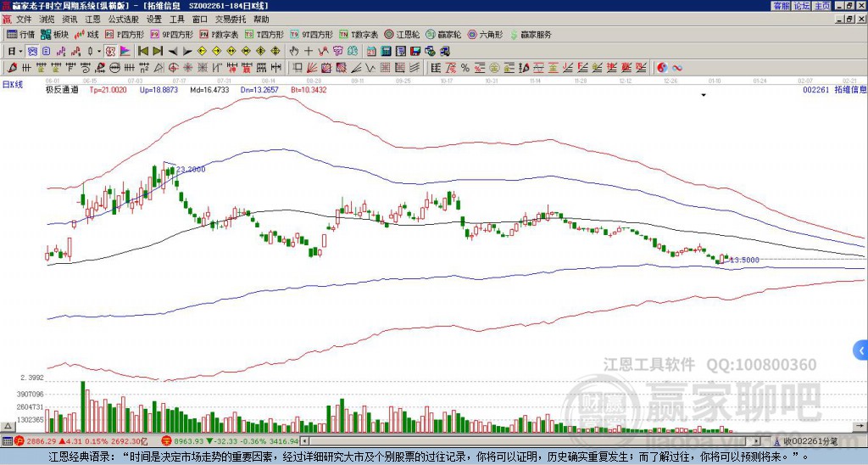Click the Md=16.4733 value
The height and width of the screenshot is (465, 868).
click(x=210, y=90)
